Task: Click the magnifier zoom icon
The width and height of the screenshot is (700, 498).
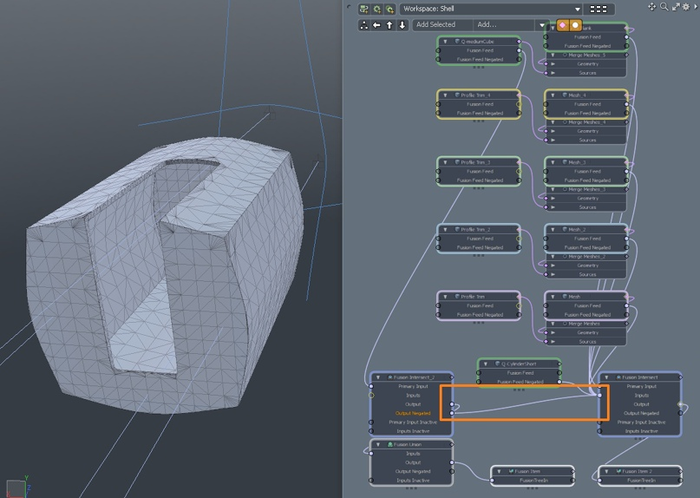Action: point(665,7)
